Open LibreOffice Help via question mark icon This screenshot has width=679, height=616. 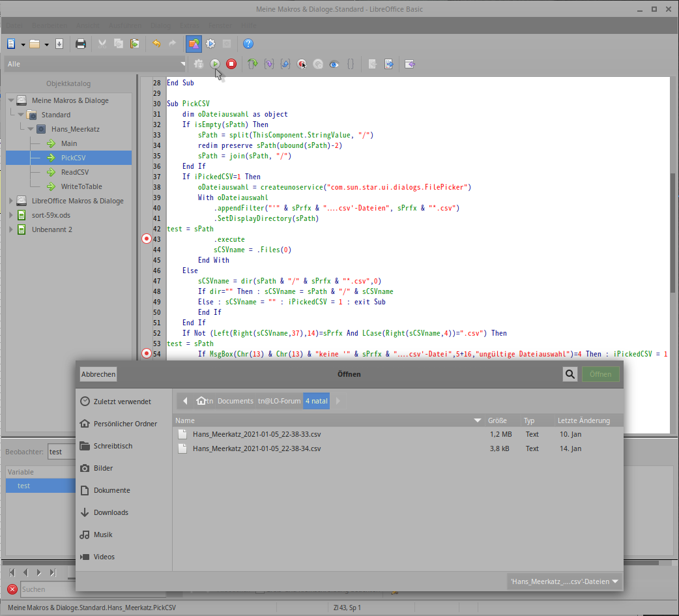coord(248,44)
